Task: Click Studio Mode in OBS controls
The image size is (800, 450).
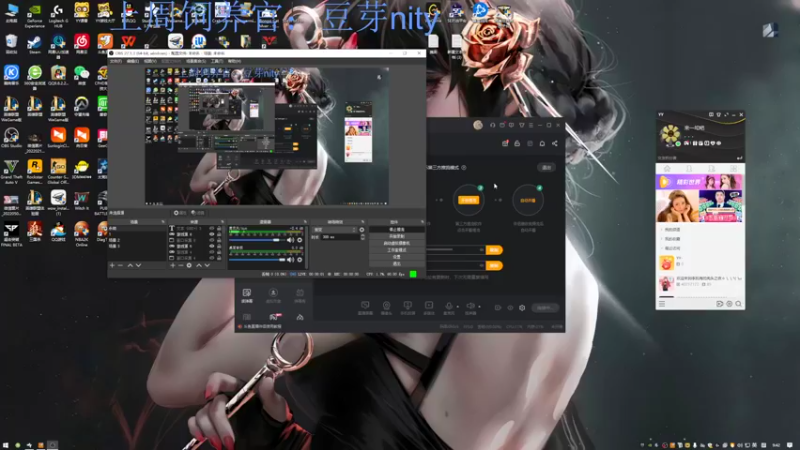Action: click(396, 250)
